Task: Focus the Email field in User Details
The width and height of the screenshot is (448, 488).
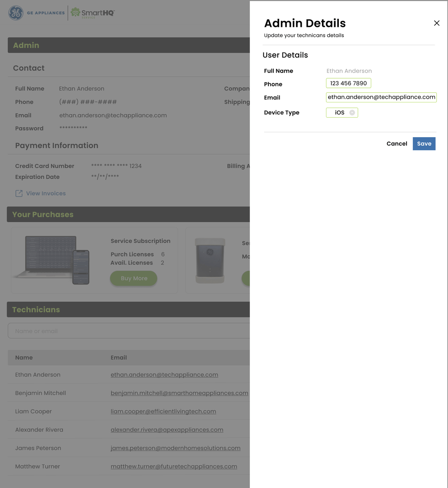Action: [381, 97]
